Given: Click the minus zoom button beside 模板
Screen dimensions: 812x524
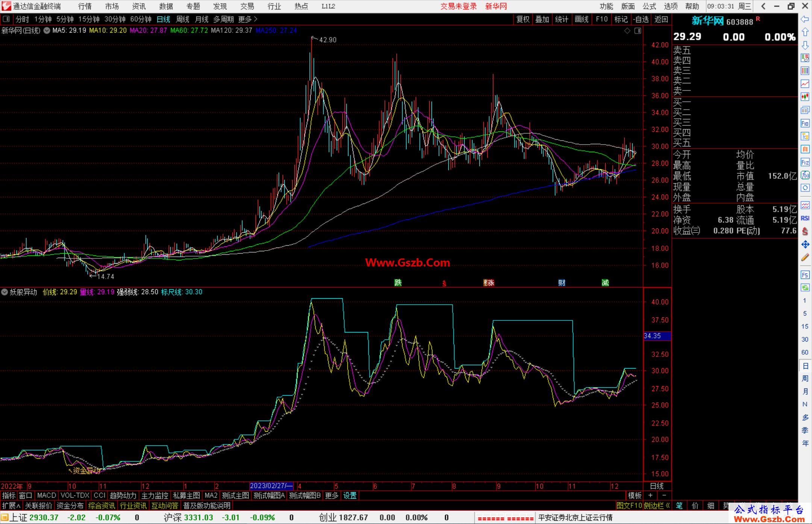Looking at the screenshot, I should pos(664,495).
